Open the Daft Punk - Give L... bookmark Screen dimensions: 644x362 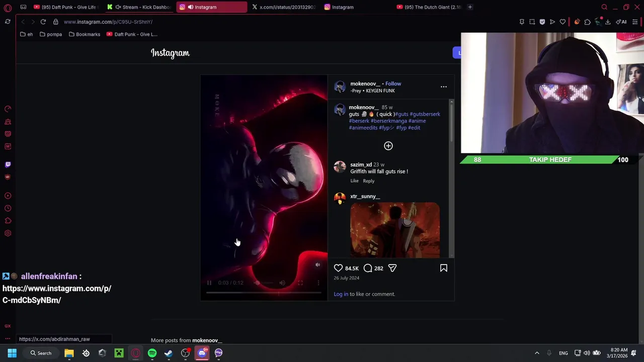[132, 34]
